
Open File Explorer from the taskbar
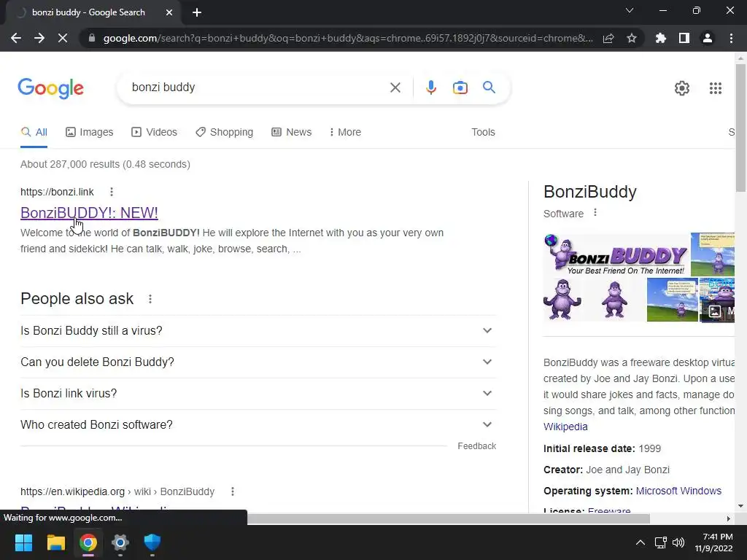[55, 542]
